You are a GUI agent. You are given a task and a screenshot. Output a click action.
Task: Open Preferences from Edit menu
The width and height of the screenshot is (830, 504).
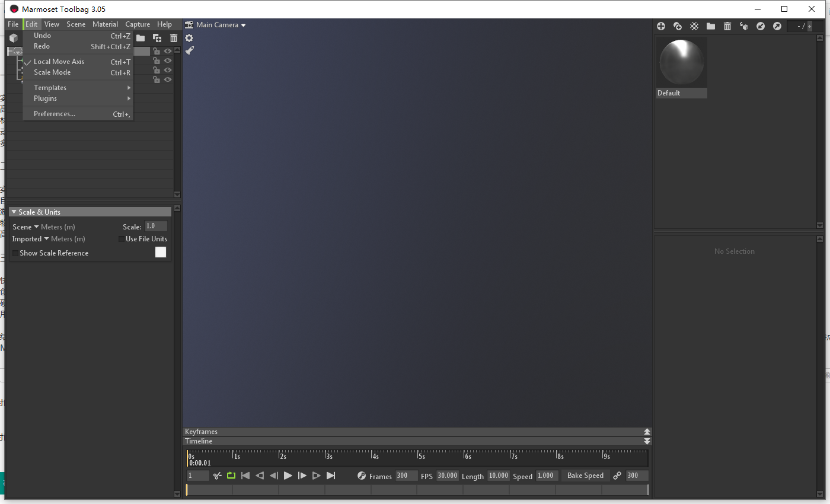[78, 114]
